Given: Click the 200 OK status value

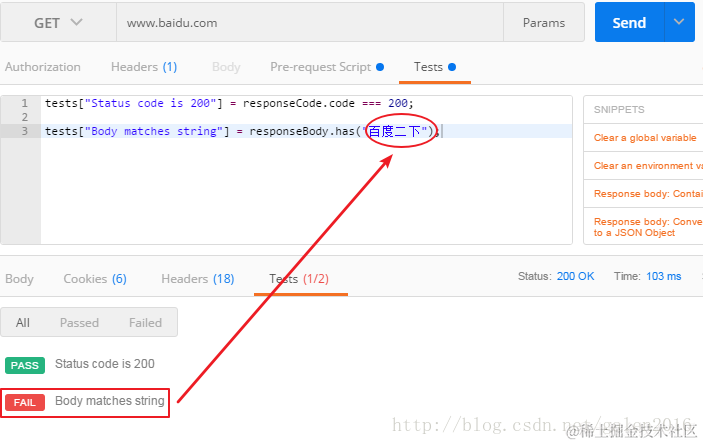Looking at the screenshot, I should (x=575, y=276).
